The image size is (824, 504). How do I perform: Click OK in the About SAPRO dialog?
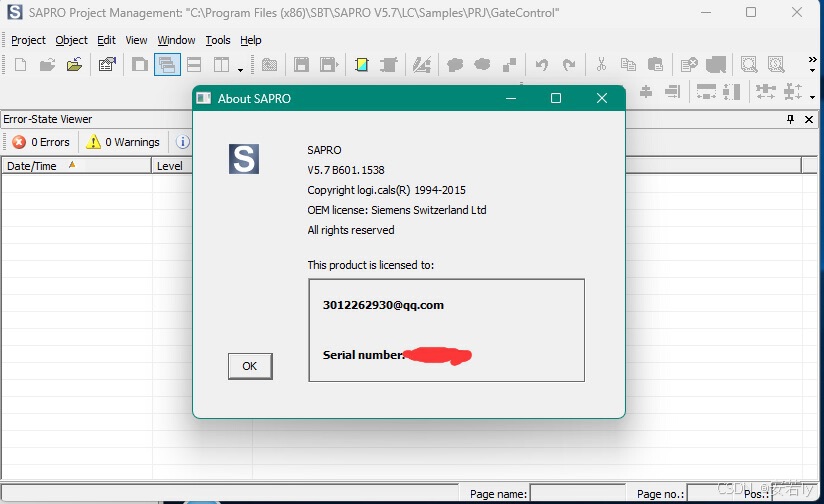tap(250, 366)
